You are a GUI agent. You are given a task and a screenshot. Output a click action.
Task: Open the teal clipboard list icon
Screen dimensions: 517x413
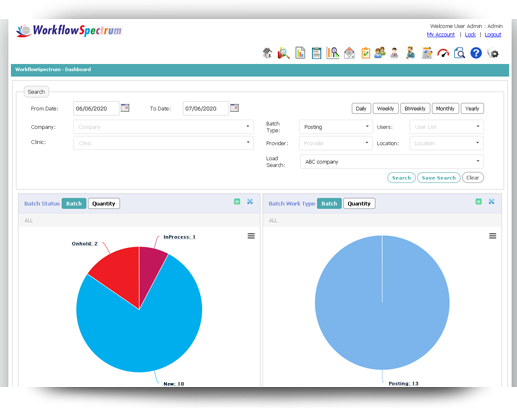316,53
